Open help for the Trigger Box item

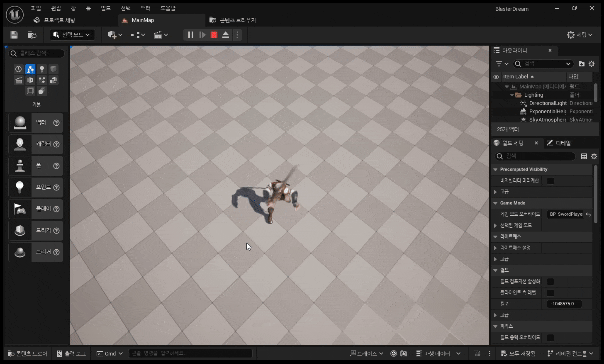(56, 230)
